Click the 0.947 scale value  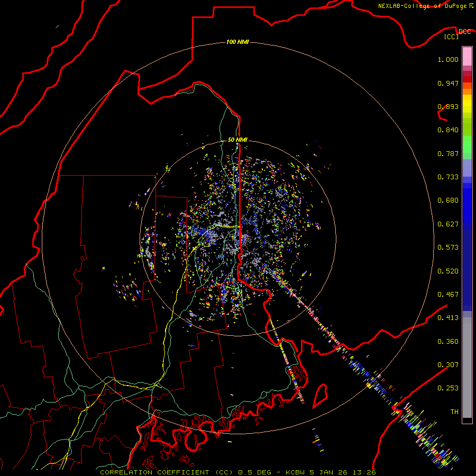[448, 83]
